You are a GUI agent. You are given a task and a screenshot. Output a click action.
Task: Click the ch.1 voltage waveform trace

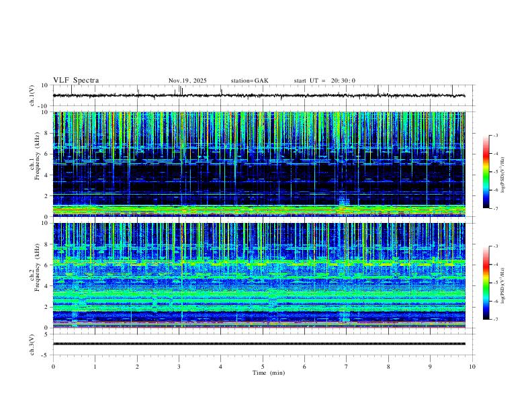[x=259, y=95]
